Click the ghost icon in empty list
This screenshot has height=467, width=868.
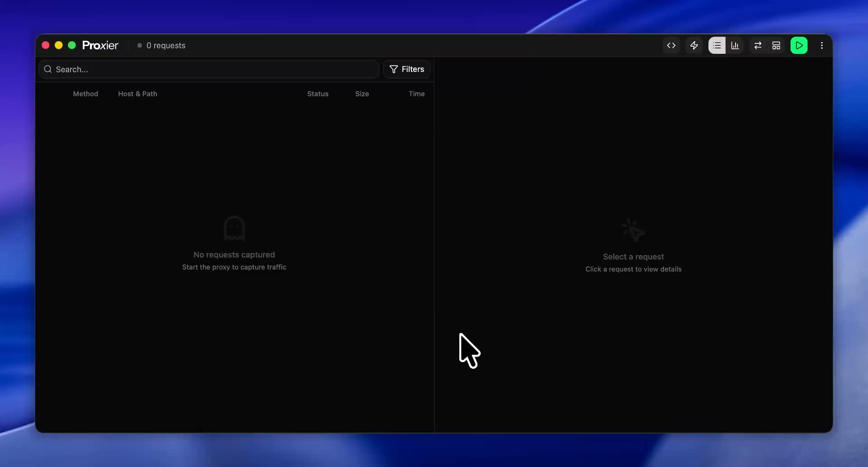(234, 229)
